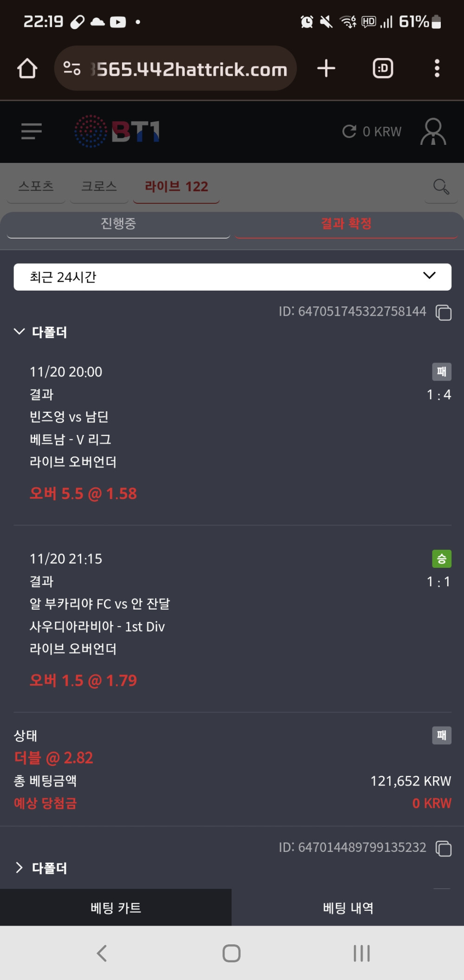
Task: Open the hamburger side menu
Action: click(32, 131)
